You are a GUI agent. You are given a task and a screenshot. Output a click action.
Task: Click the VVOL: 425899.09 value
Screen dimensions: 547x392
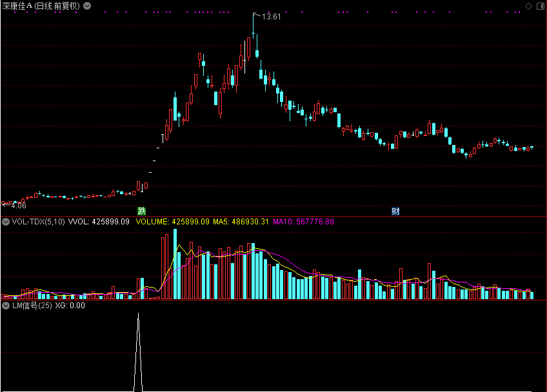pos(99,222)
